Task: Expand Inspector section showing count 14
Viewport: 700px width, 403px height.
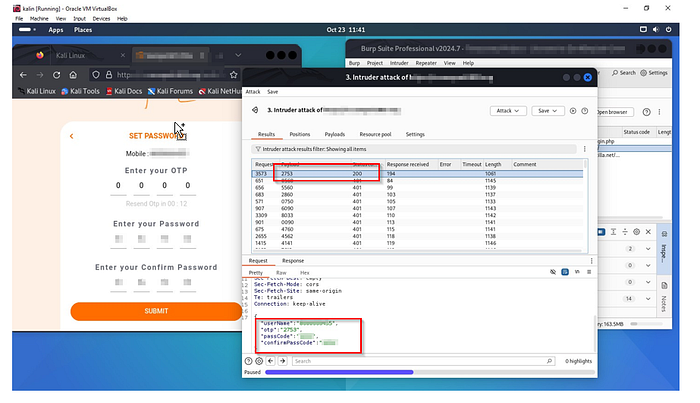Action: [x=648, y=299]
